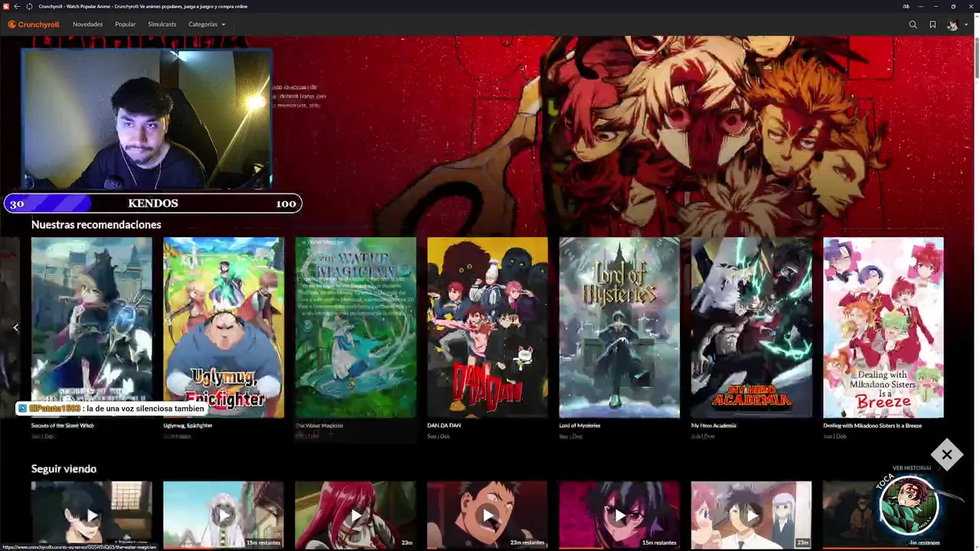Click the app icon in the title bar
Image resolution: width=980 pixels, height=551 pixels.
point(6,6)
